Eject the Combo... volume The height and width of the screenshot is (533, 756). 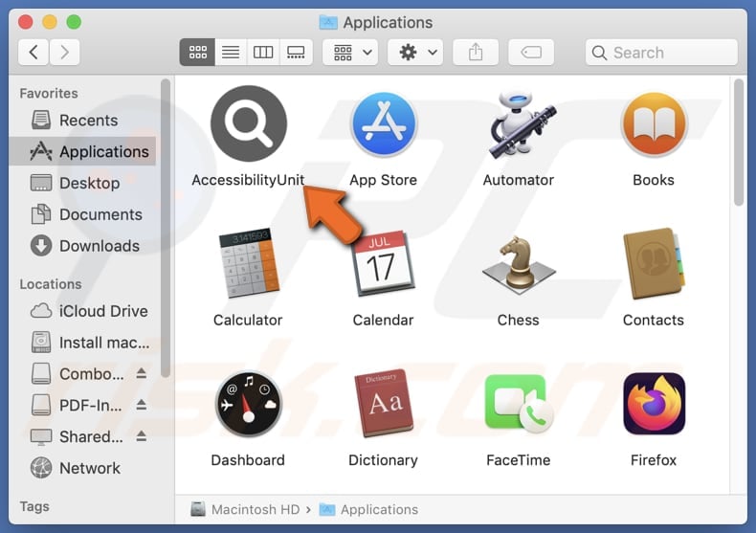[x=142, y=373]
